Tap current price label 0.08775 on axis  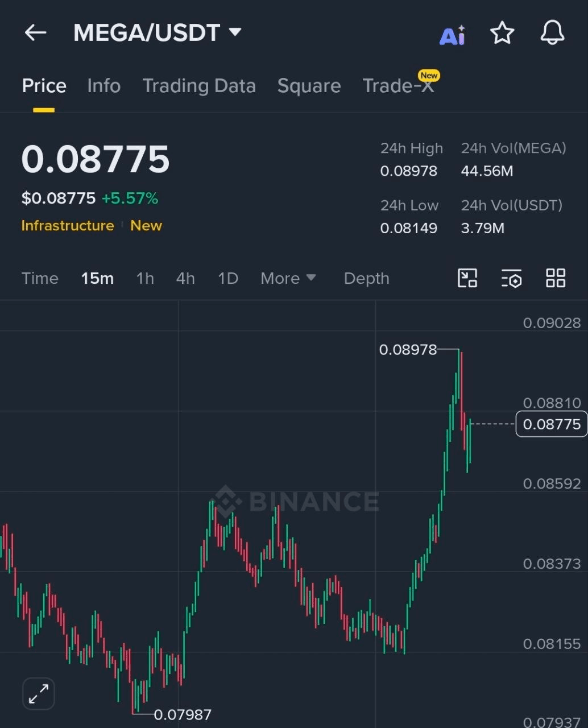pos(552,424)
